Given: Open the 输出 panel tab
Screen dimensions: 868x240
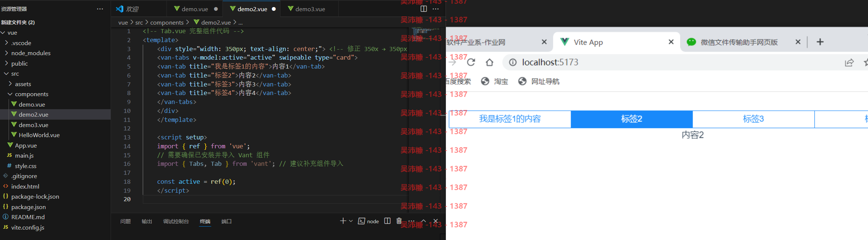Looking at the screenshot, I should click(147, 221).
